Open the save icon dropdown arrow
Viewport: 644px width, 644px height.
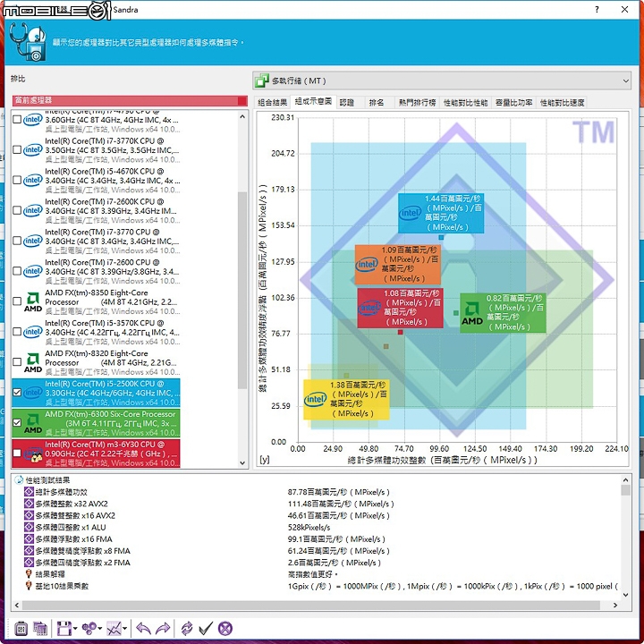tap(75, 629)
